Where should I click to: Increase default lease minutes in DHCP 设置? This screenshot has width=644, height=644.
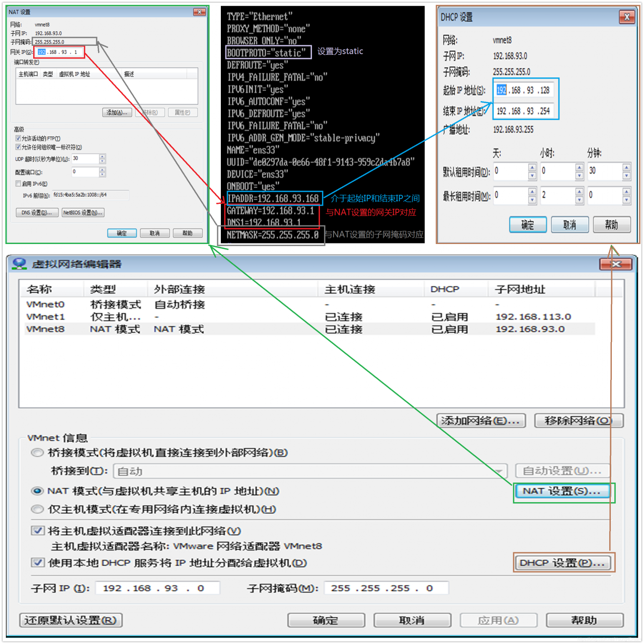pos(626,168)
